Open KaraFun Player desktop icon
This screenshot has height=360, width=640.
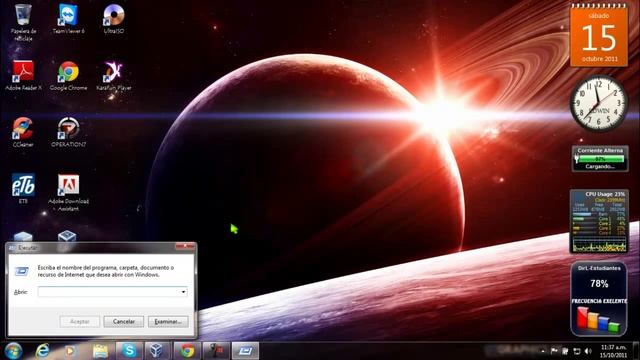(113, 76)
